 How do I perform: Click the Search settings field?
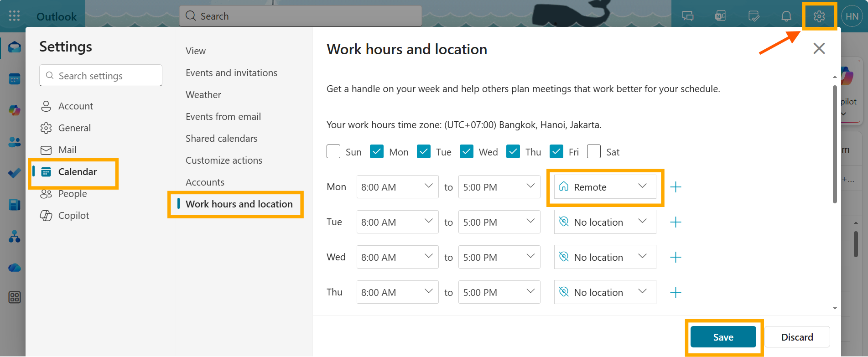[x=101, y=75]
